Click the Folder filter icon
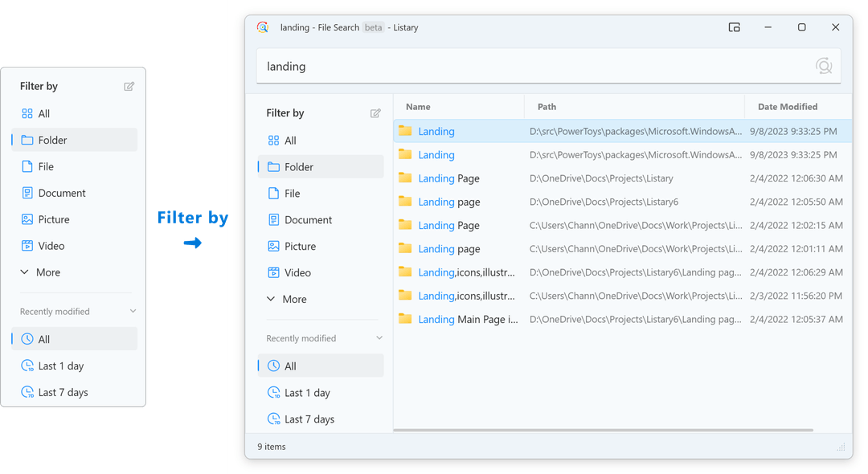The image size is (868, 474). (x=276, y=166)
